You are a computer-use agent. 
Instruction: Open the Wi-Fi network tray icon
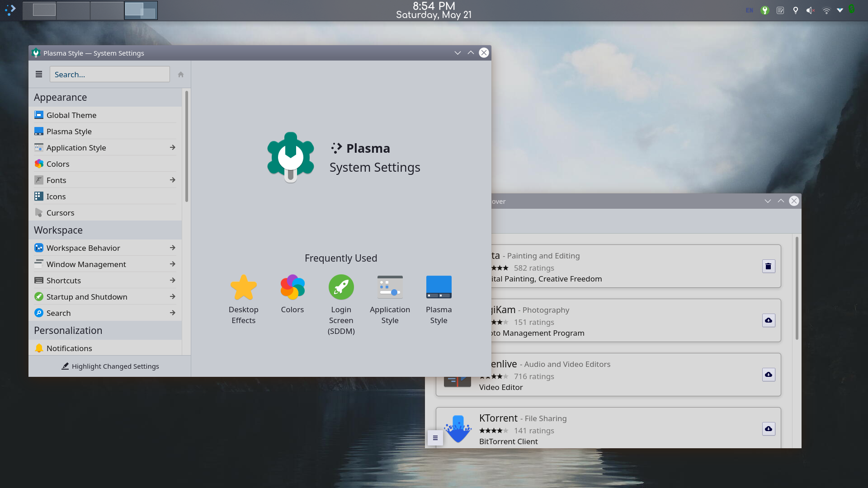[826, 10]
